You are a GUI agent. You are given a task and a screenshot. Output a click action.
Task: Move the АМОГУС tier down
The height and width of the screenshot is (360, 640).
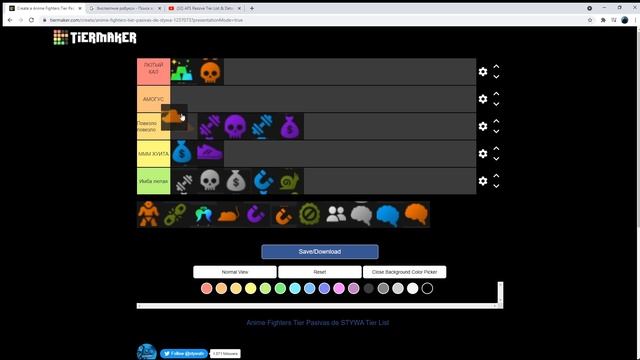click(496, 104)
